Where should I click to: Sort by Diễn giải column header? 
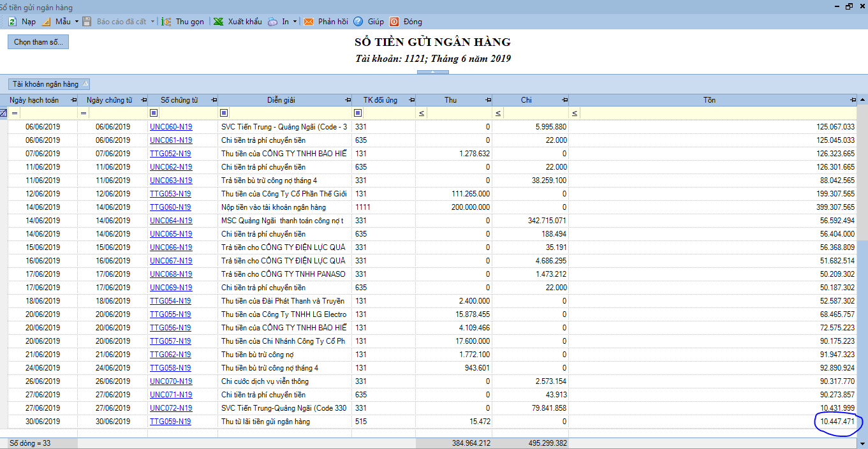[x=281, y=100]
